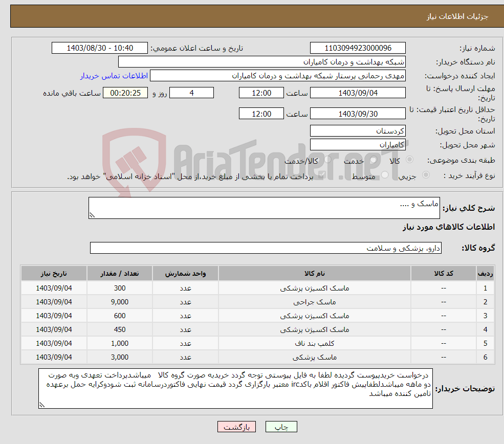This screenshot has height=444, width=504.
Task: Click the تعداد / مقدار column header
Action: (x=120, y=273)
